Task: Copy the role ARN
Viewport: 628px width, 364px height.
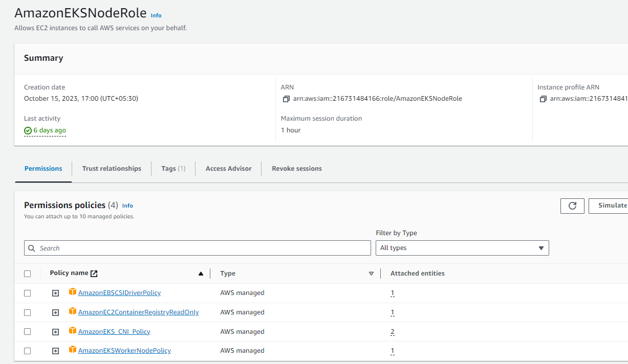Action: click(286, 99)
